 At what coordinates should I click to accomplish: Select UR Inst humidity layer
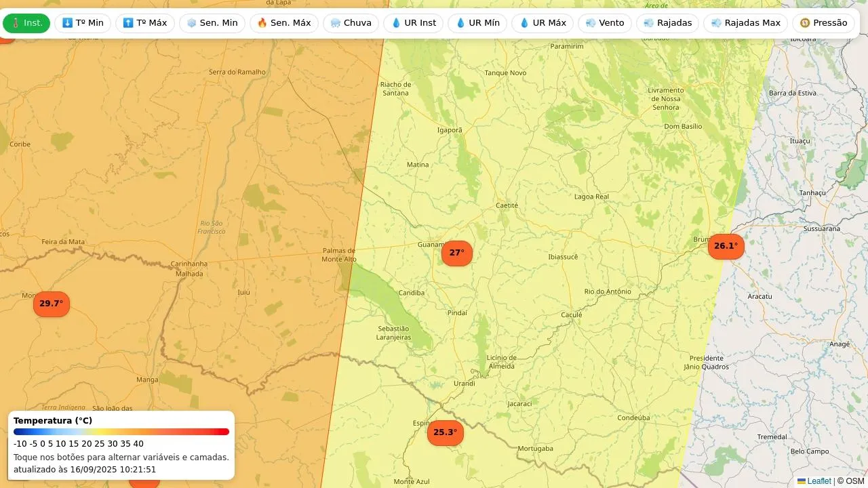(x=414, y=23)
